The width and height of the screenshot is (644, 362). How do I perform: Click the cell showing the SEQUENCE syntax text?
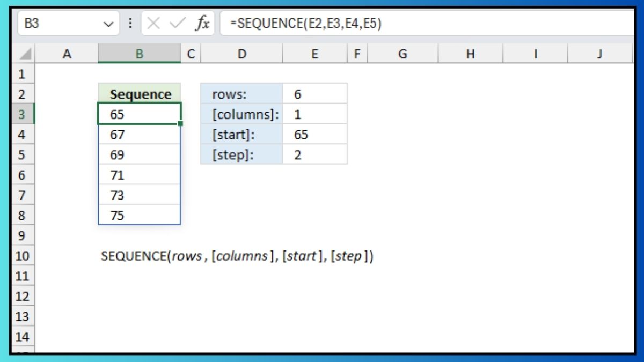(236, 256)
